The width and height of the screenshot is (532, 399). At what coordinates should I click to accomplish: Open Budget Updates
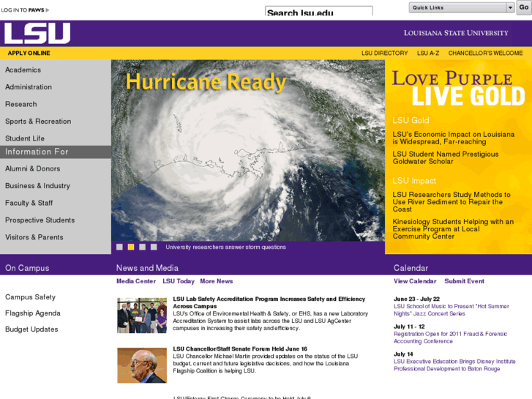pos(31,329)
